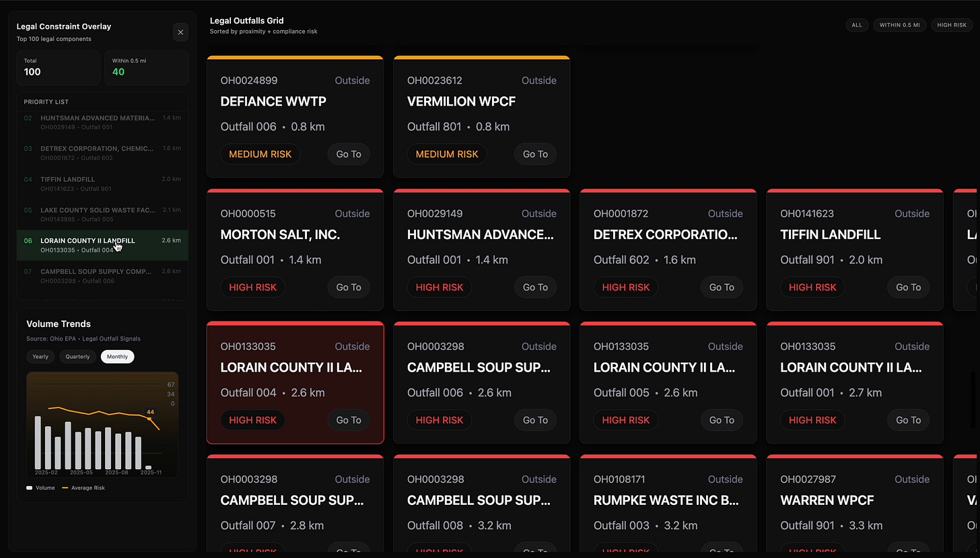
Task: Filter grid by ALL outfalls
Action: [x=857, y=25]
